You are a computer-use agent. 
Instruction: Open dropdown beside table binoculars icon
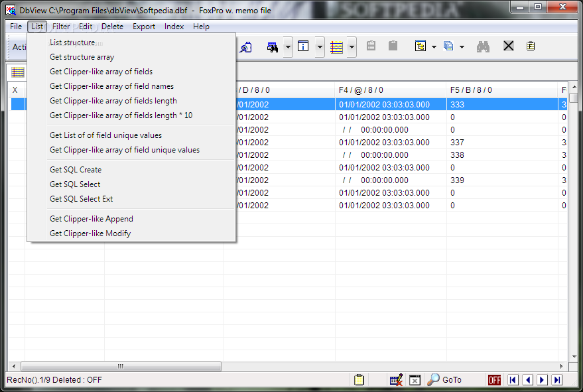click(288, 47)
